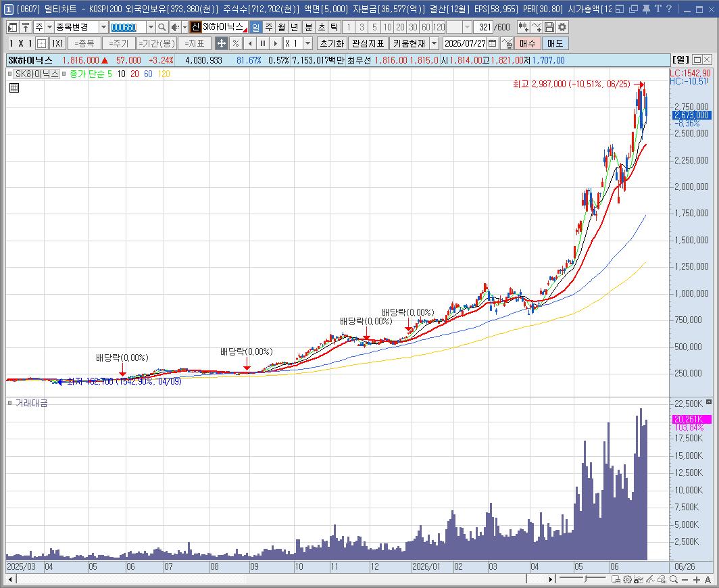Toggle the =지표 sync button
Screen dimensions: 719x588
195,43
